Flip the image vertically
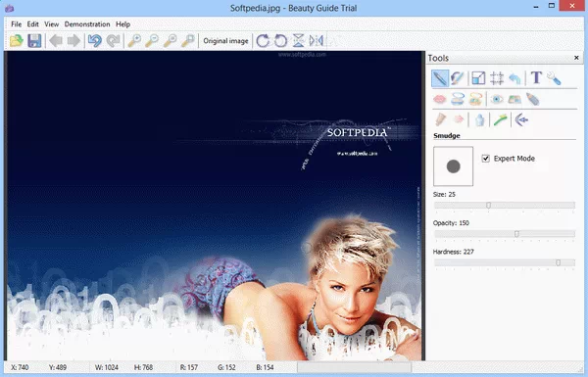This screenshot has width=588, height=377. pyautogui.click(x=299, y=40)
